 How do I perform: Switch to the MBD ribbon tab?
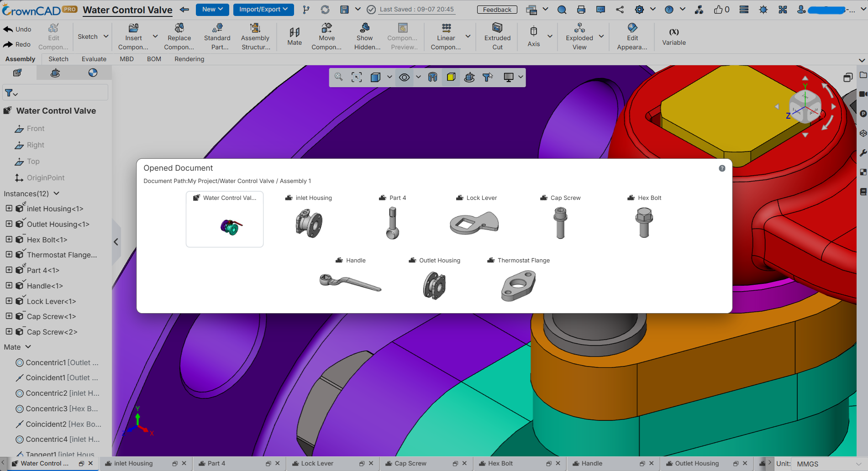coord(126,59)
